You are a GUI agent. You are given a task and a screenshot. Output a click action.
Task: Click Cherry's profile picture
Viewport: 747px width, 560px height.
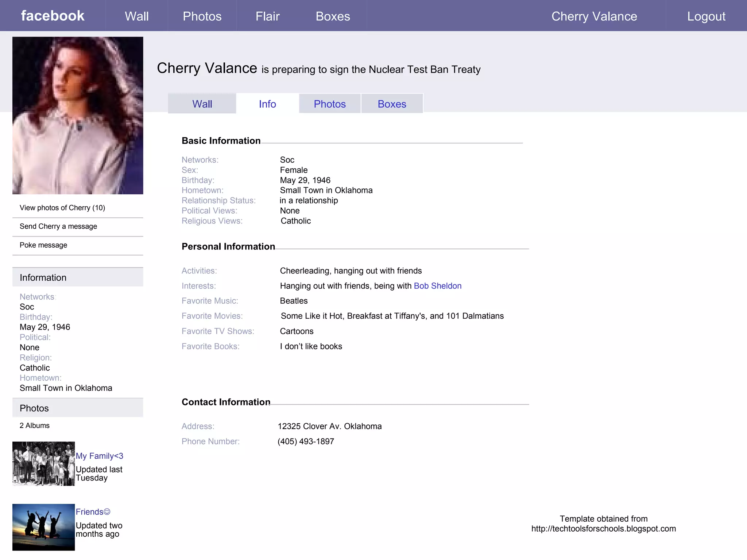click(x=78, y=115)
